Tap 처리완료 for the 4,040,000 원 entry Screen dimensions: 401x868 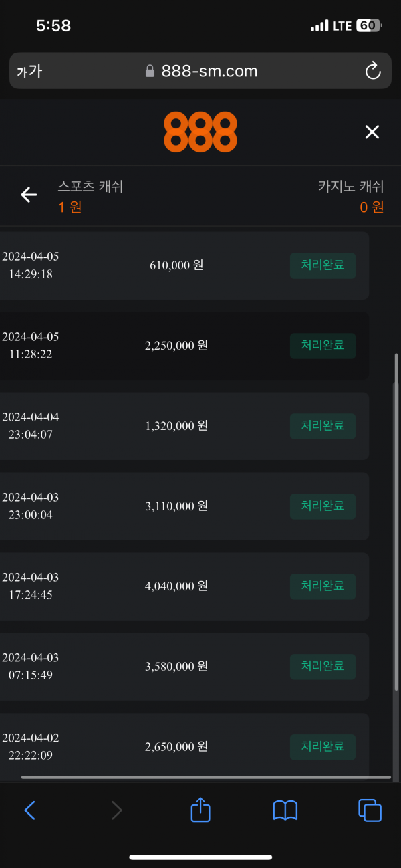coord(322,586)
